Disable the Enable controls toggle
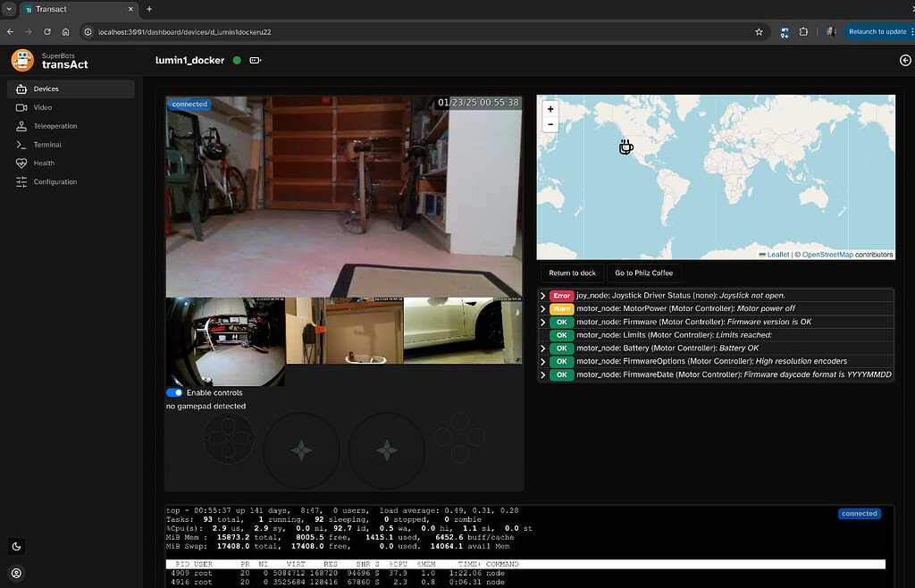Viewport: 915px width, 588px height. [x=173, y=392]
